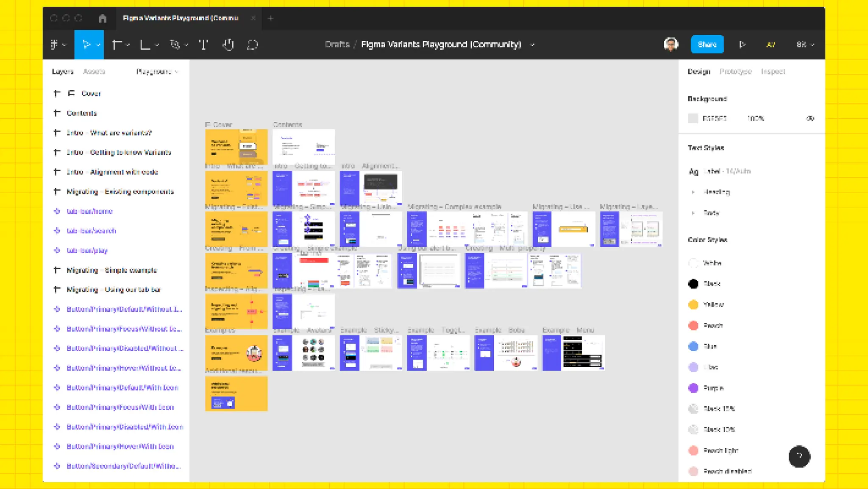
Task: Toggle background color visibility eye icon
Action: point(810,118)
